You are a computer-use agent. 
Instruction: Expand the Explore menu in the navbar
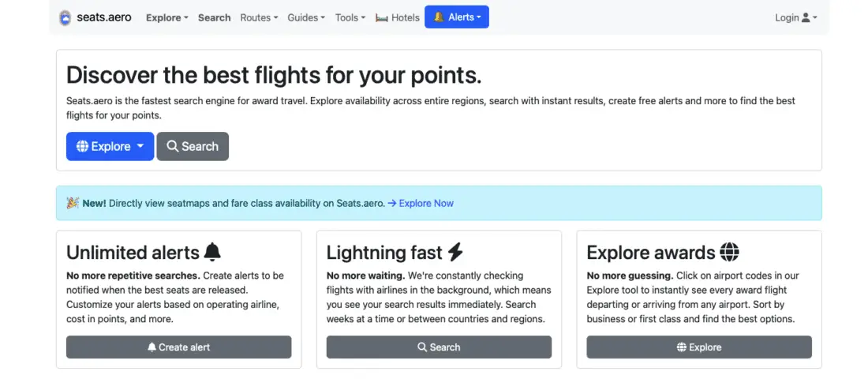pyautogui.click(x=166, y=17)
